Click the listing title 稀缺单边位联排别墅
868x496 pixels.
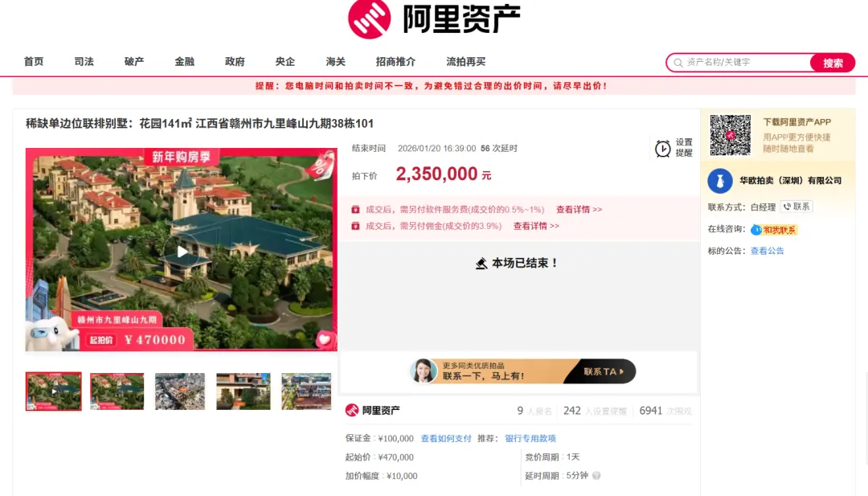coord(199,124)
